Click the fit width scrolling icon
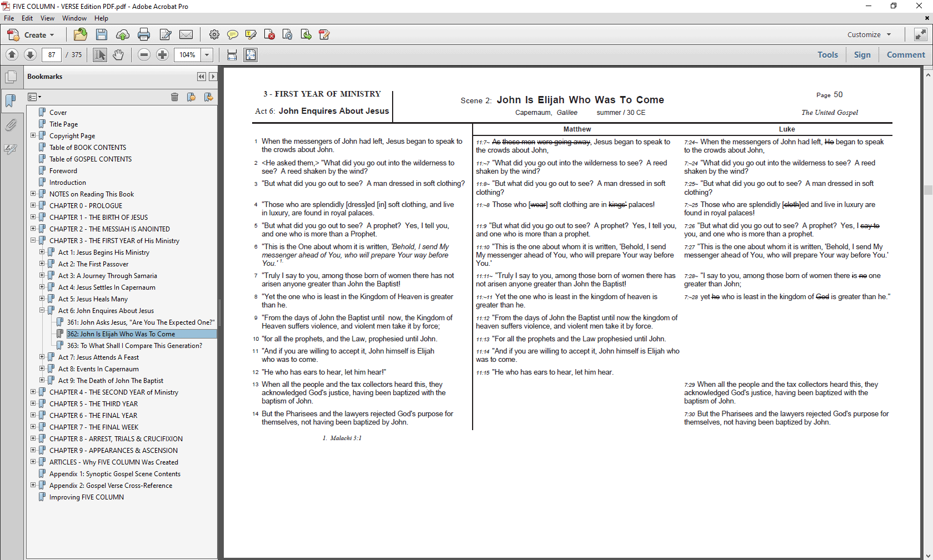The image size is (933, 560). 232,54
